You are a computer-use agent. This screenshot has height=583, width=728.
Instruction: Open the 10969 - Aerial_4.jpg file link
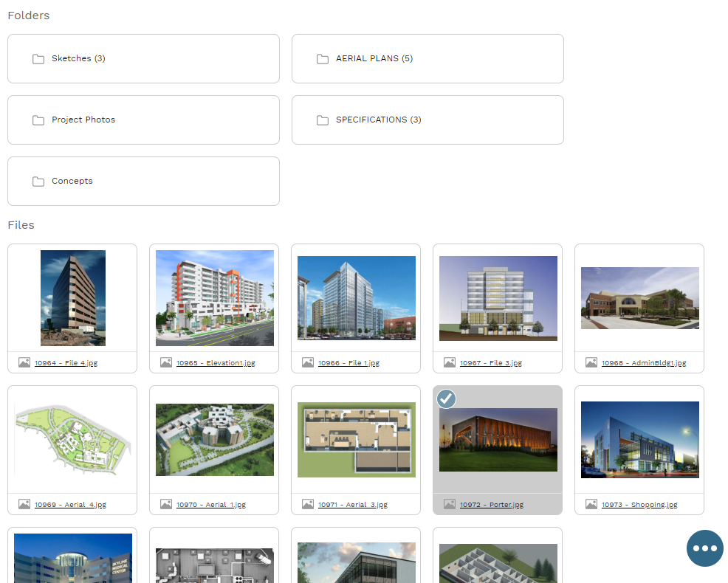tap(70, 505)
